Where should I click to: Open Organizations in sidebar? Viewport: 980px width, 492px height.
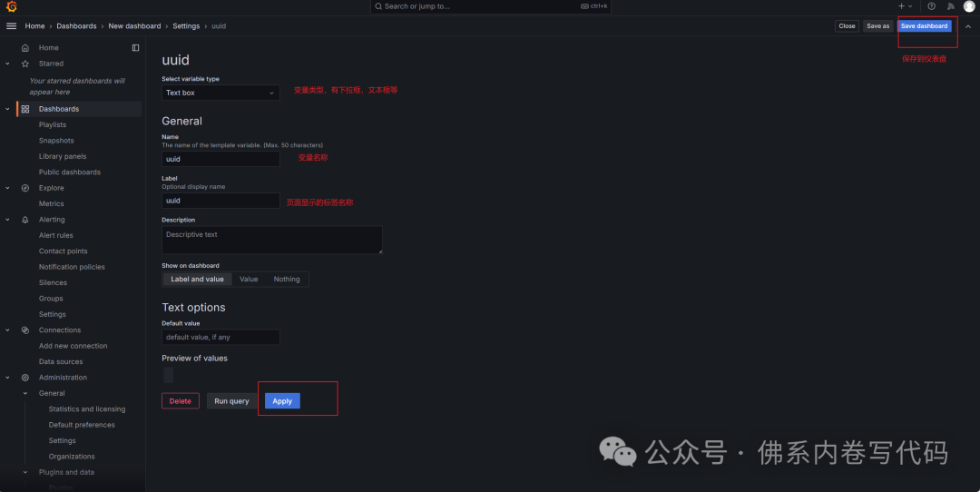pyautogui.click(x=72, y=457)
